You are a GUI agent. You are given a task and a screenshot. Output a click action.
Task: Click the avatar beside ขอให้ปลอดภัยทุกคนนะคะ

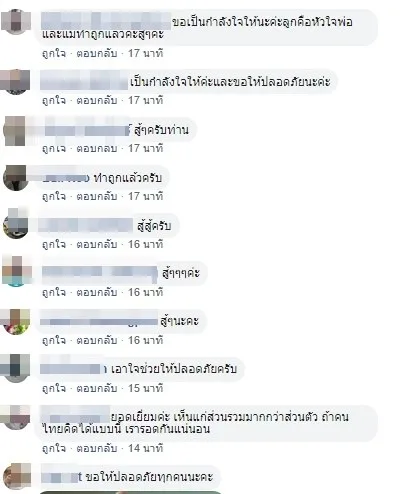click(x=15, y=476)
